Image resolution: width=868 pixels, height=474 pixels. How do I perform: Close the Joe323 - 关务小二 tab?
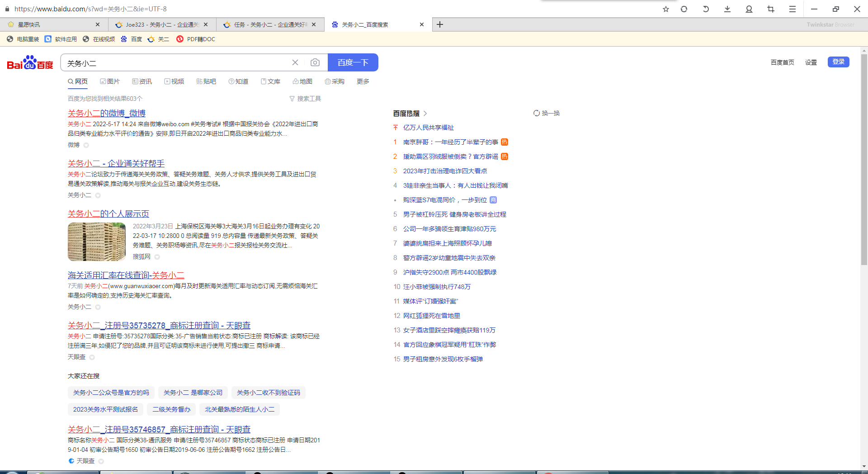pos(206,24)
